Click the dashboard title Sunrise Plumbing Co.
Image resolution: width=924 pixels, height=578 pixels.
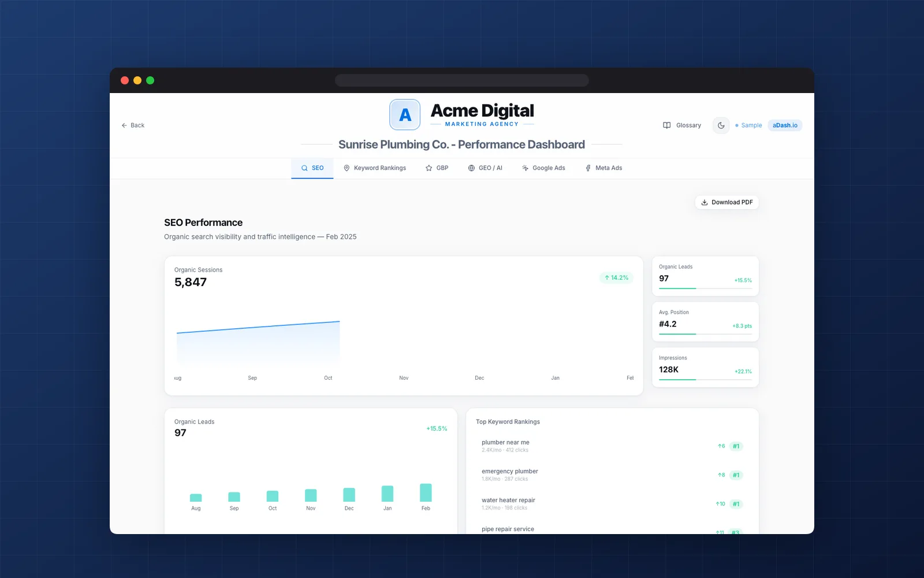(461, 144)
